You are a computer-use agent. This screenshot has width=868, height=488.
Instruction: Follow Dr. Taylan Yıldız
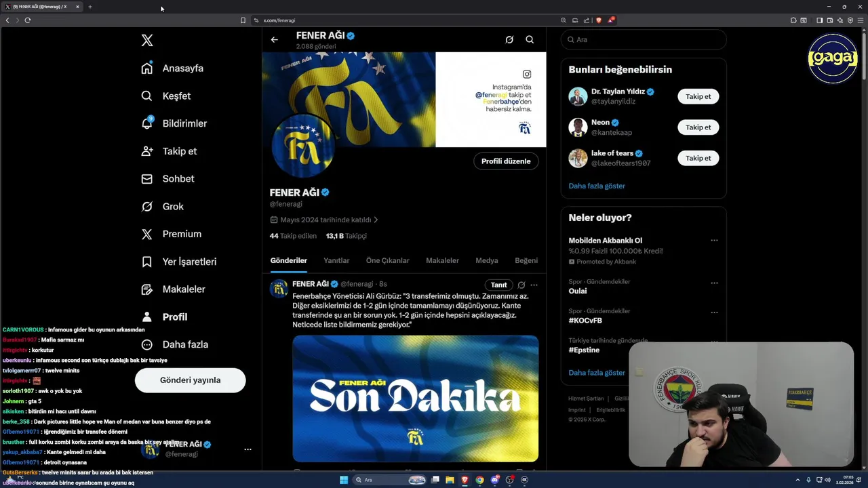[x=698, y=97]
